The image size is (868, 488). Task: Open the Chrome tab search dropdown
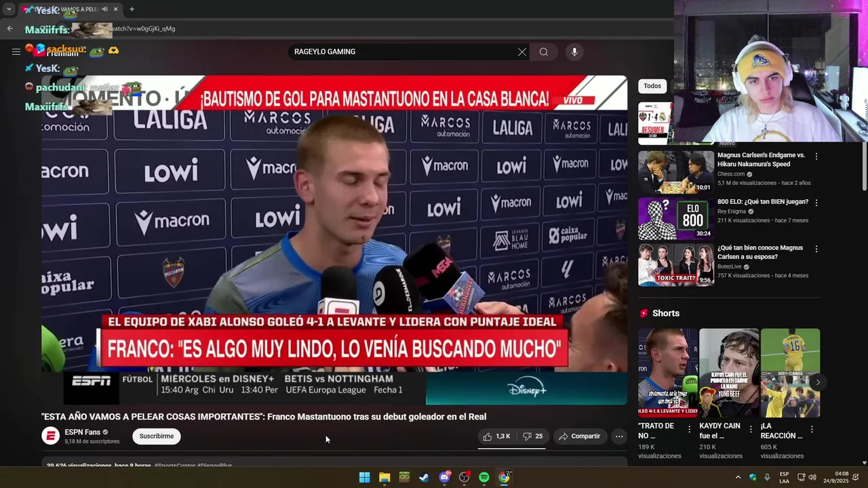9,9
